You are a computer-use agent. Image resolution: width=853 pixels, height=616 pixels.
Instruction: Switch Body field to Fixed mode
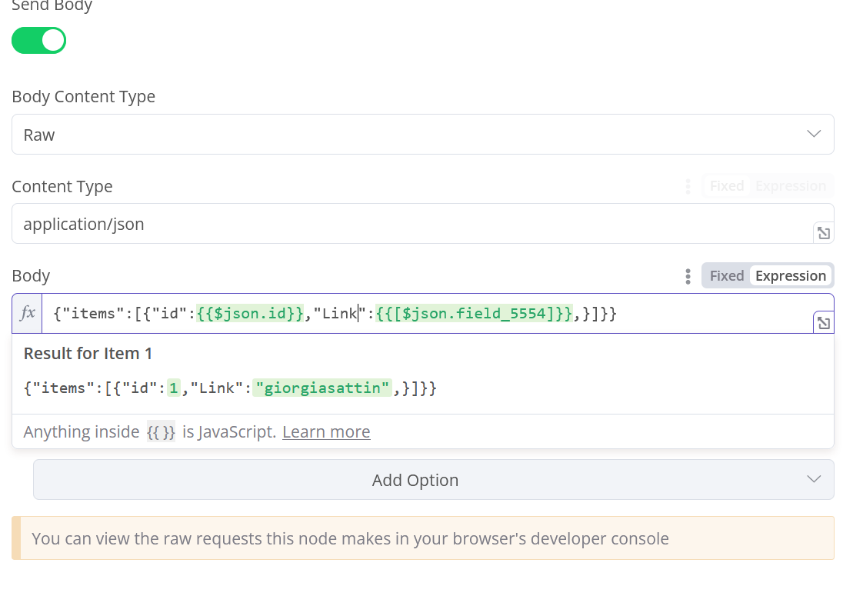click(x=726, y=276)
